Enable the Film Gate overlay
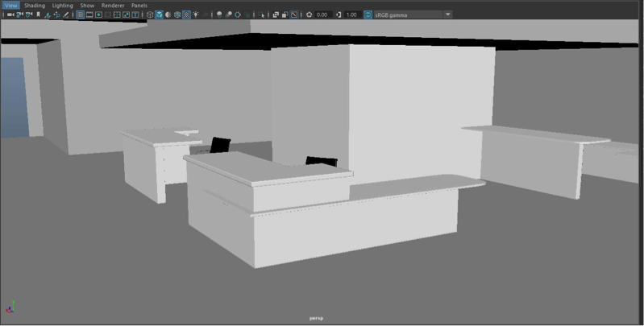The image size is (644, 326). click(x=89, y=14)
